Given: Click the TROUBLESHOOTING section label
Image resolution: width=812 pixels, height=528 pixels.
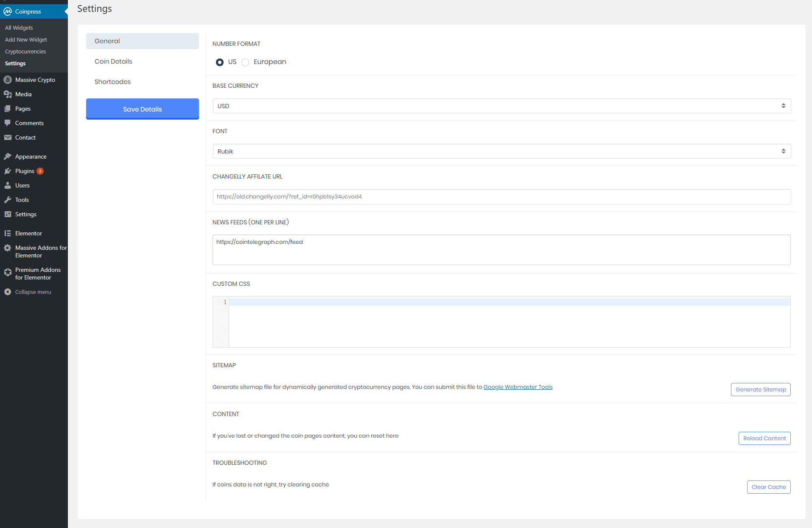Looking at the screenshot, I should tap(240, 463).
